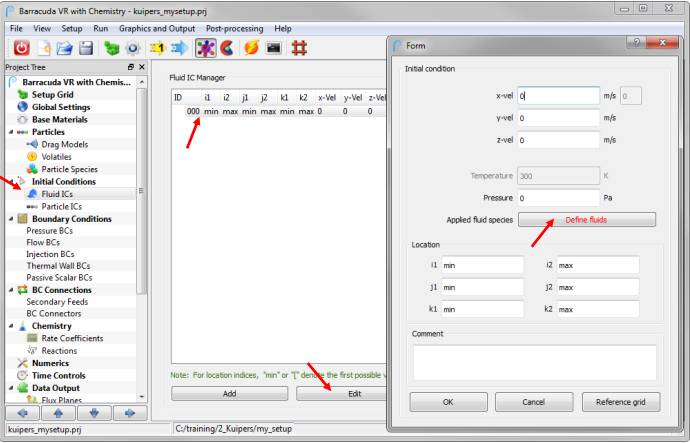Click the blue right arrow toolbar icon

click(179, 48)
